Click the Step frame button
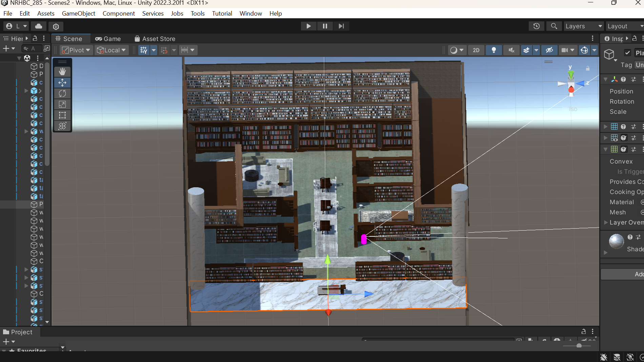This screenshot has width=644, height=362. (x=341, y=26)
